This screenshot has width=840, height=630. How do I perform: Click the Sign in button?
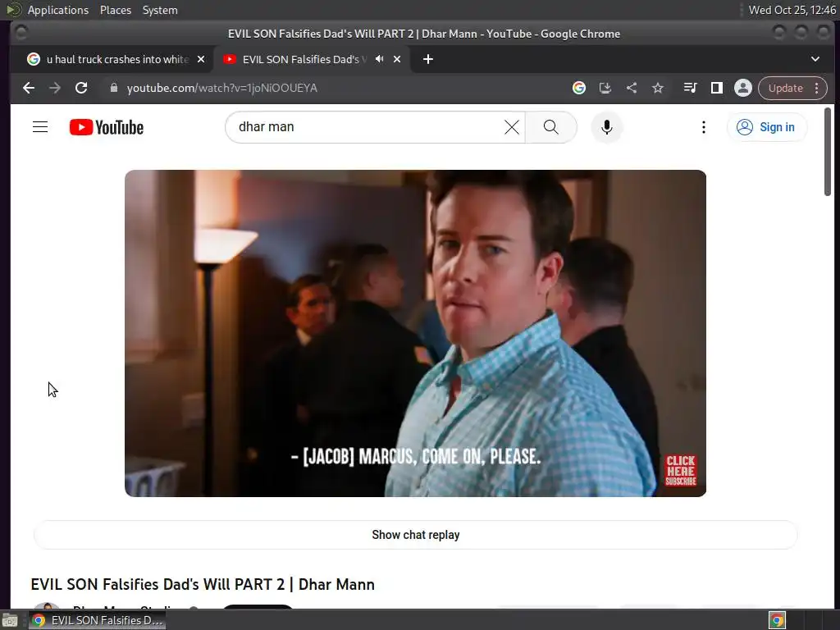point(766,127)
